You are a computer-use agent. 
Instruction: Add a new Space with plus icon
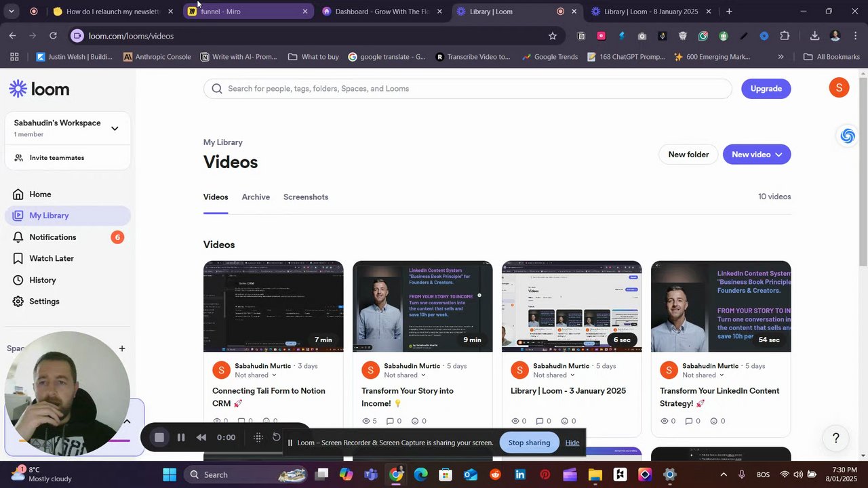(x=122, y=348)
